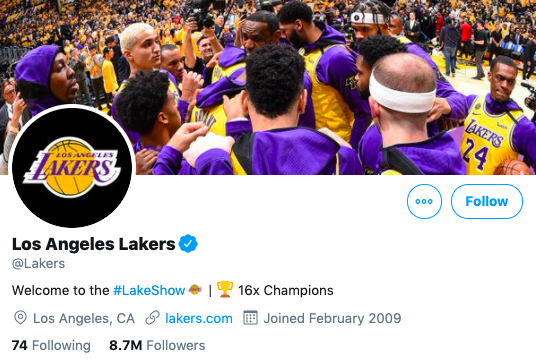536x360 pixels.
Task: Click the Los Angeles, CA location text
Action: [x=84, y=318]
